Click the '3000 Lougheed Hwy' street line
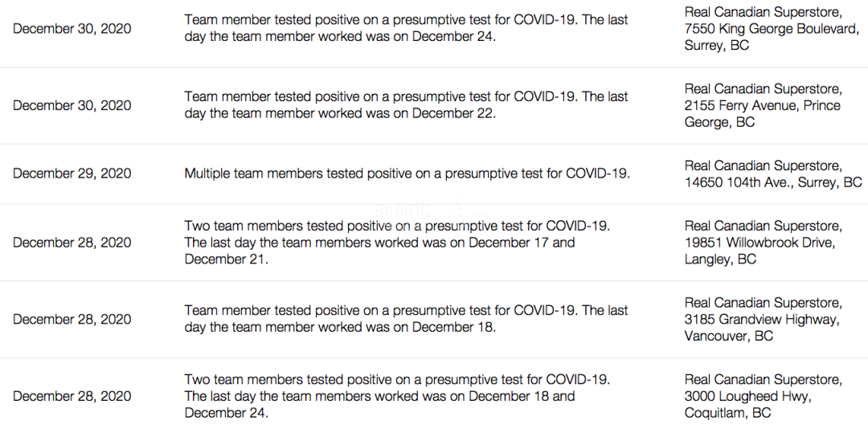 [747, 396]
